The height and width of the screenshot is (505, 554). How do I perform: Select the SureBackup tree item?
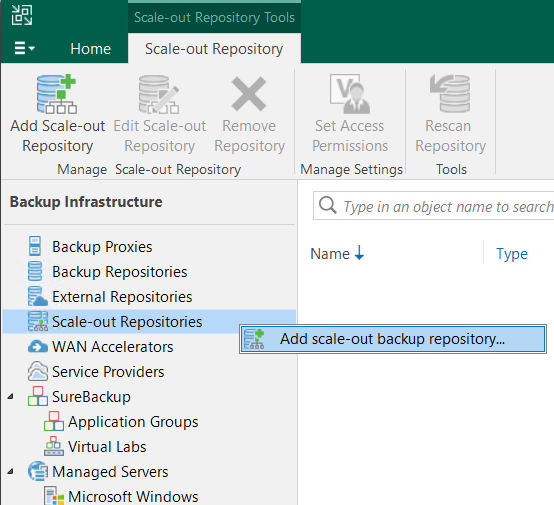pos(91,397)
